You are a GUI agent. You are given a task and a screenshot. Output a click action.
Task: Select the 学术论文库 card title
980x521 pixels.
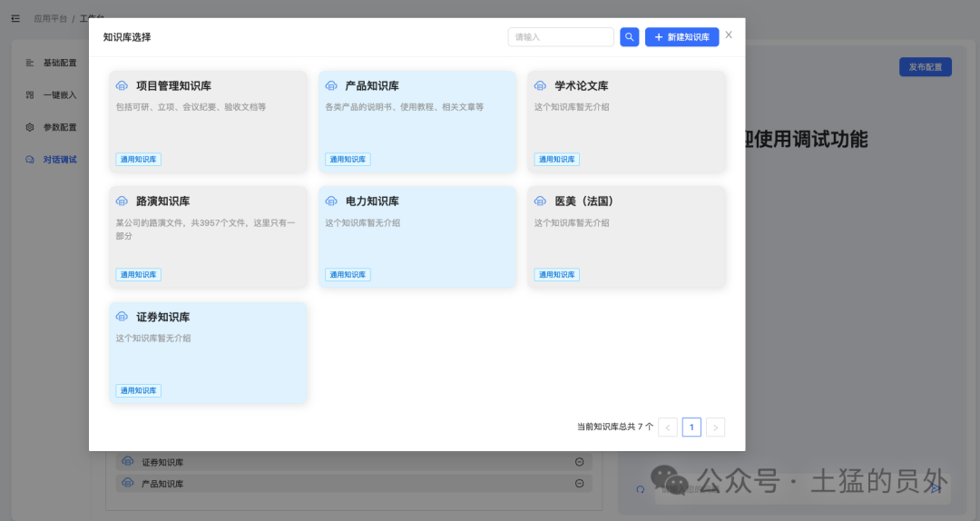[x=582, y=85]
